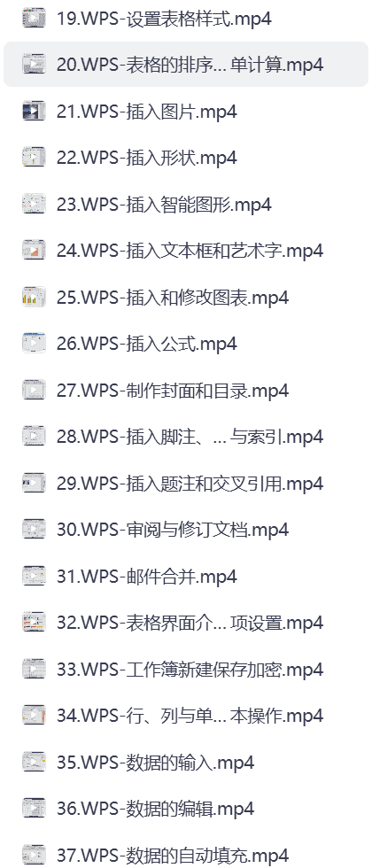Screen dimensions: 372x868
Task: Select the video icon for 26.WPS-插入公式.mp4
Action: tap(34, 345)
